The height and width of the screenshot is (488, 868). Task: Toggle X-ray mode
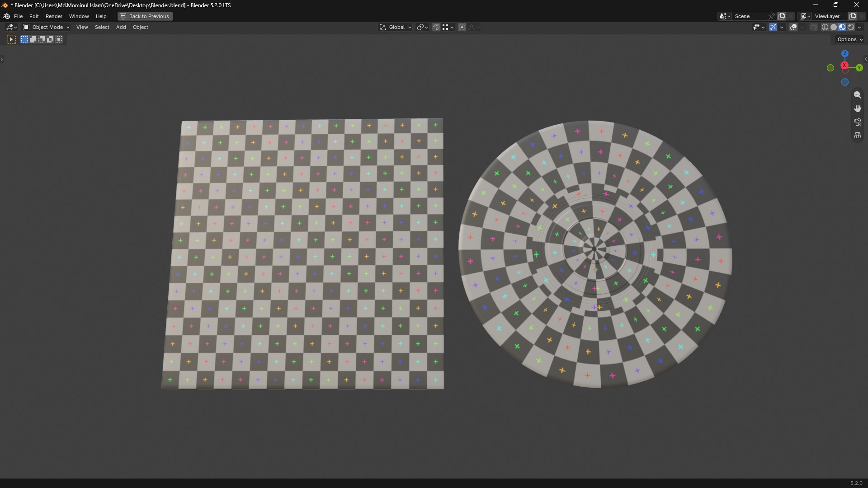[813, 28]
